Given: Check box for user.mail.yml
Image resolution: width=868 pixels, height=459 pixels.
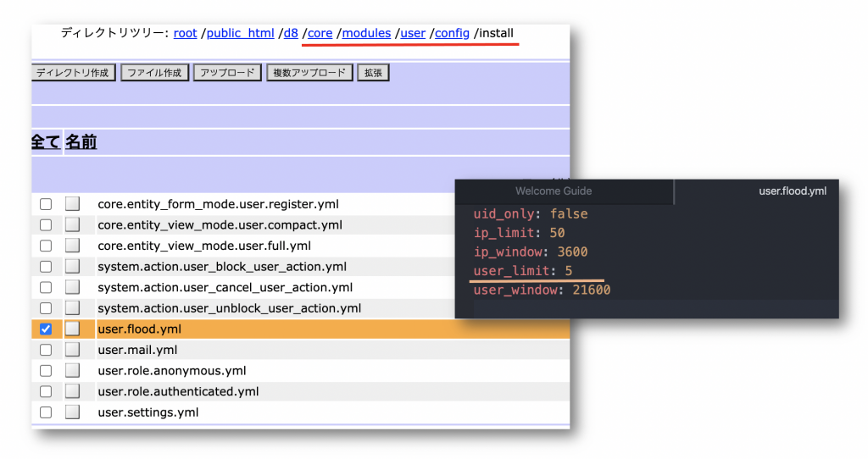Looking at the screenshot, I should 46,350.
